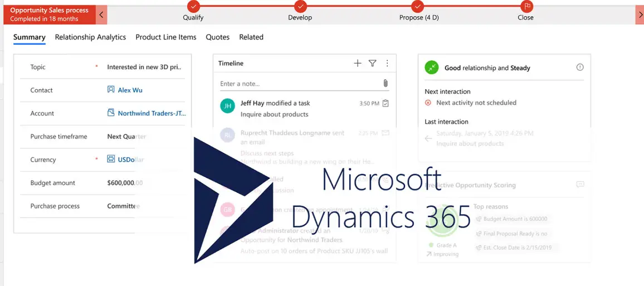Click the Qualify stage label
This screenshot has height=286, width=644.
(193, 18)
